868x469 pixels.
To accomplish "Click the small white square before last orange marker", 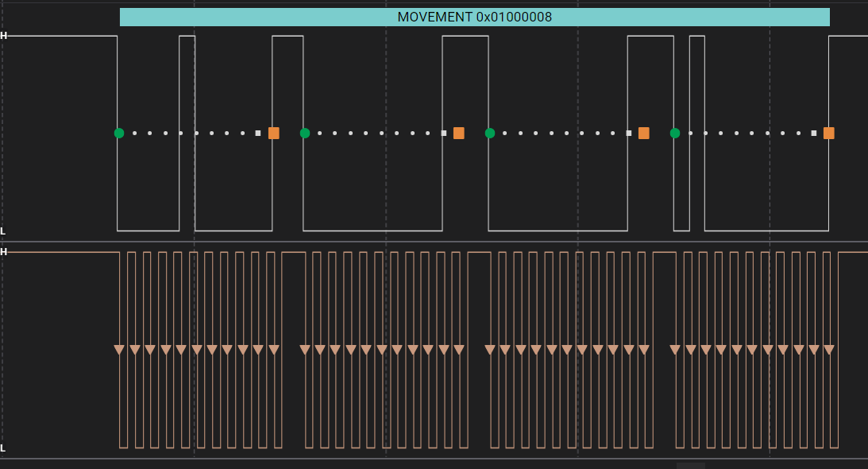I will click(x=814, y=133).
